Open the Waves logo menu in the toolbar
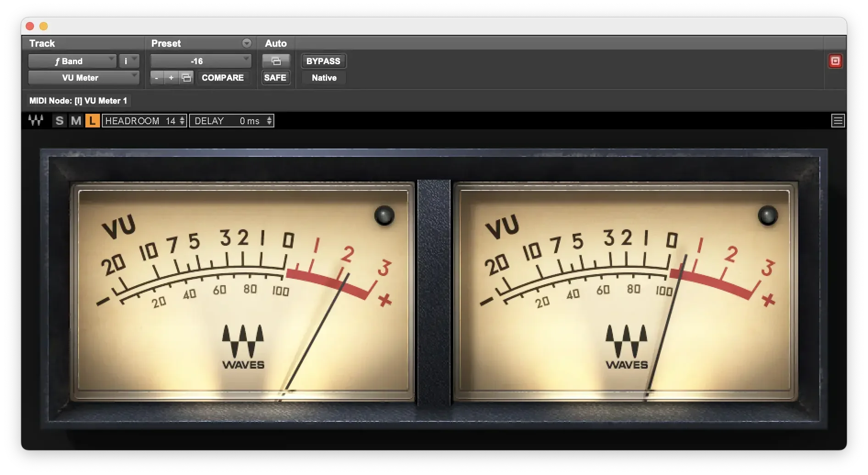Image resolution: width=868 pixels, height=475 pixels. 36,121
